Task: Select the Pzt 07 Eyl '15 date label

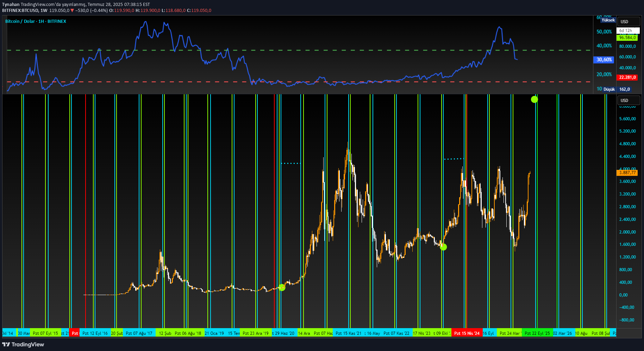Action: tap(45, 333)
